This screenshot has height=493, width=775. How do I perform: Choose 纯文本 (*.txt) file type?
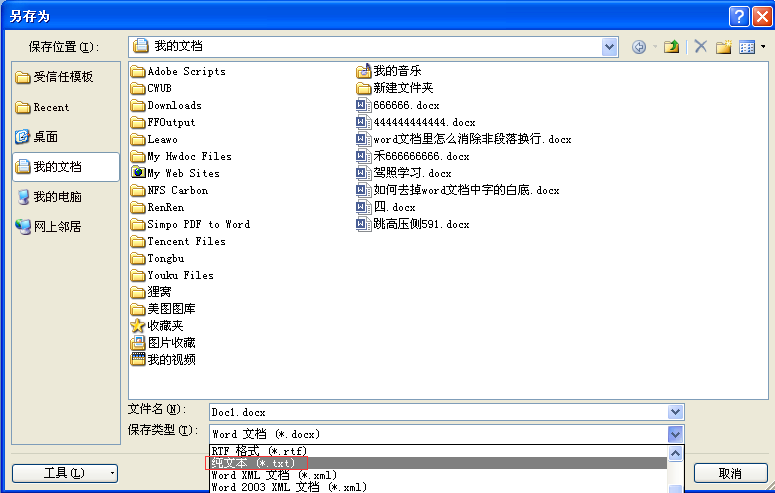pyautogui.click(x=438, y=463)
